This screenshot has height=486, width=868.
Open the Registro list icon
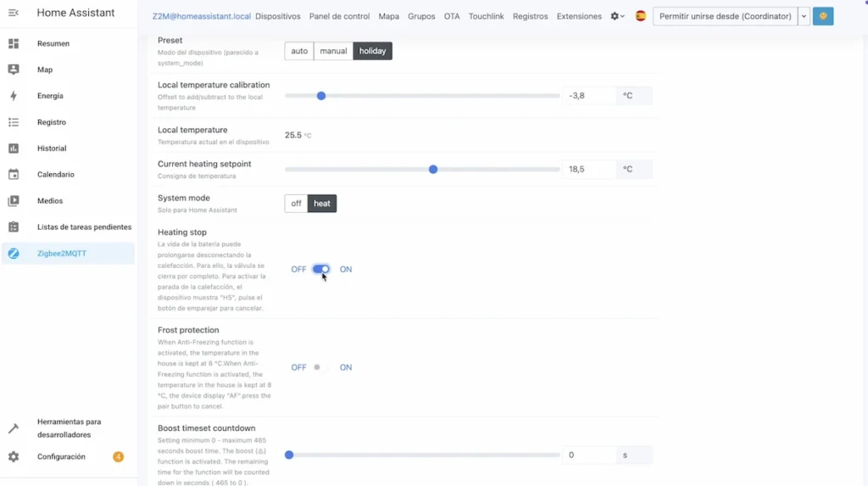pos(14,122)
